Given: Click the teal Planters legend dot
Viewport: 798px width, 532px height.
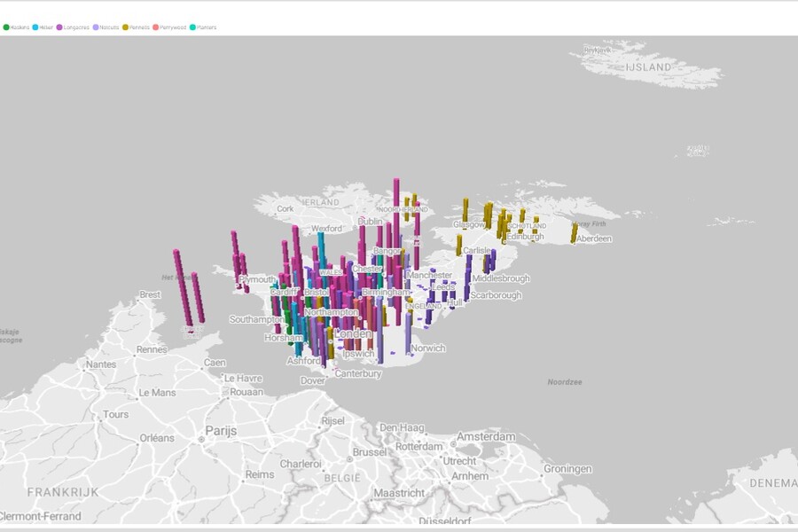Looking at the screenshot, I should click(x=194, y=27).
